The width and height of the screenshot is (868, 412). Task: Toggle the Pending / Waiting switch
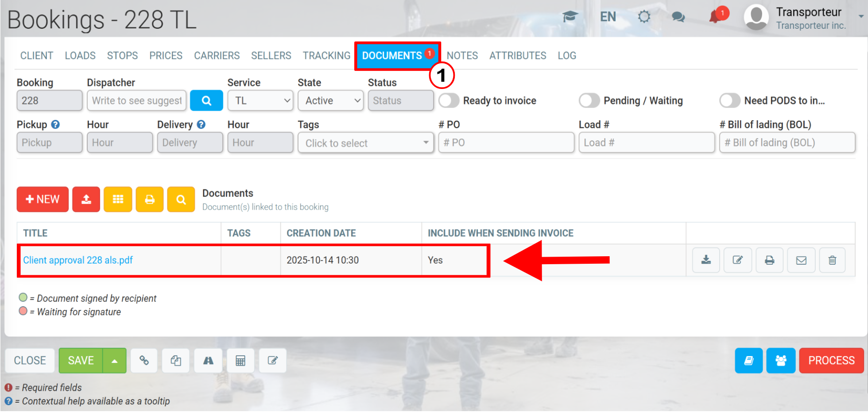tap(589, 100)
